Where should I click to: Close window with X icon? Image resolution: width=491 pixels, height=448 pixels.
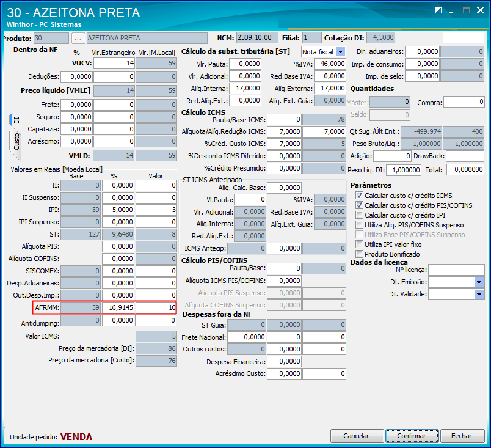(480, 10)
